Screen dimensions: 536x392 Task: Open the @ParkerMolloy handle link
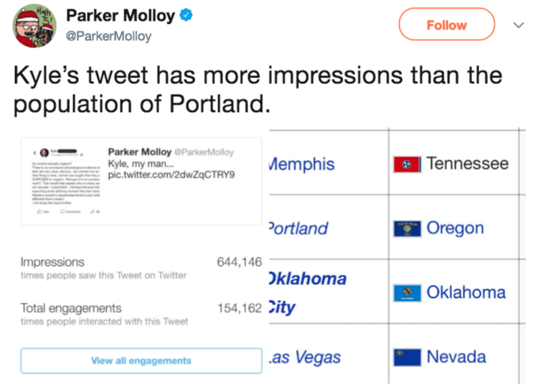pyautogui.click(x=108, y=36)
